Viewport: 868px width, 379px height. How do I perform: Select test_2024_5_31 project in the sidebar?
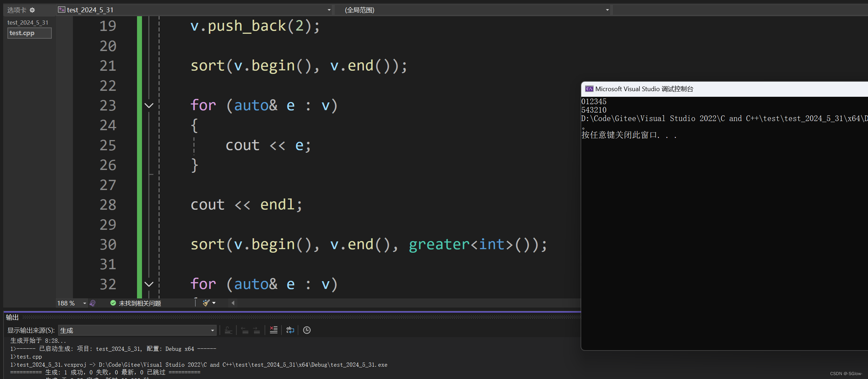point(28,22)
